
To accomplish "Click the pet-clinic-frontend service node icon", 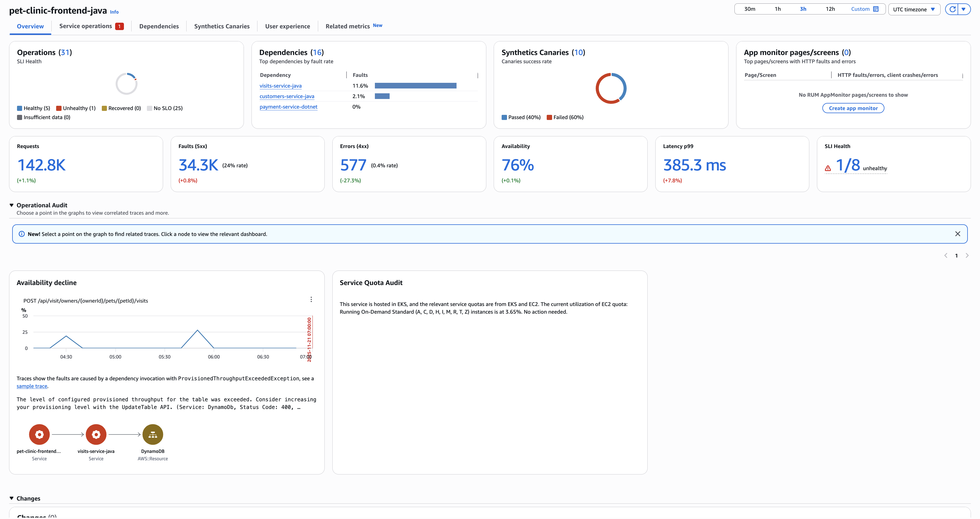I will pyautogui.click(x=39, y=434).
